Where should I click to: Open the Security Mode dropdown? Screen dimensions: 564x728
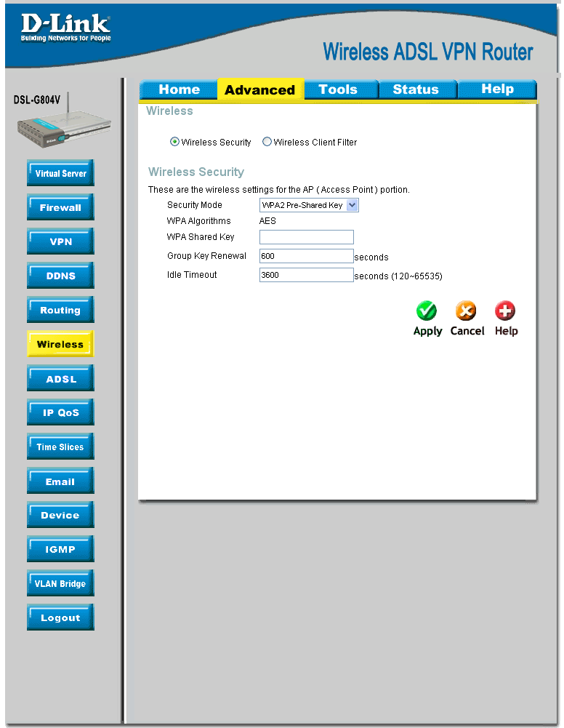tap(309, 205)
